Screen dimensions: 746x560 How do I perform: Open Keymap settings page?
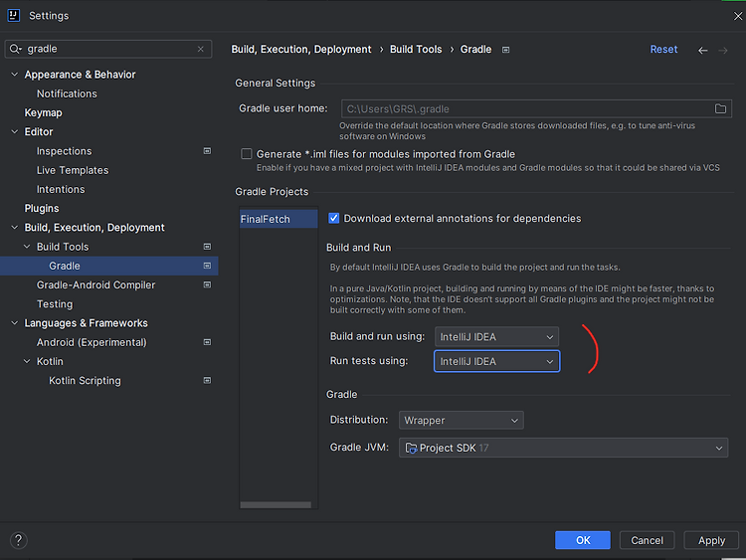tap(44, 112)
